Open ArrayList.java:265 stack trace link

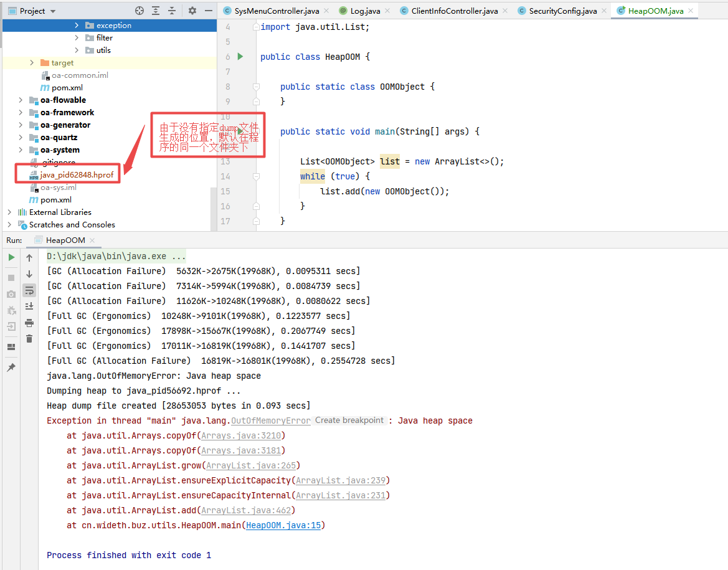[x=251, y=465]
